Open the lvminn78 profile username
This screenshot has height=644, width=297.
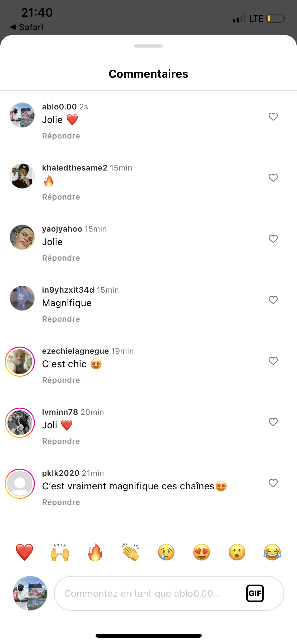[x=60, y=412]
